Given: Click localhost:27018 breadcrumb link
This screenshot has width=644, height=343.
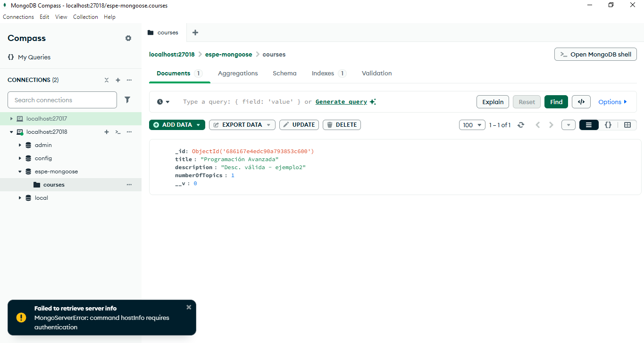Looking at the screenshot, I should point(172,54).
